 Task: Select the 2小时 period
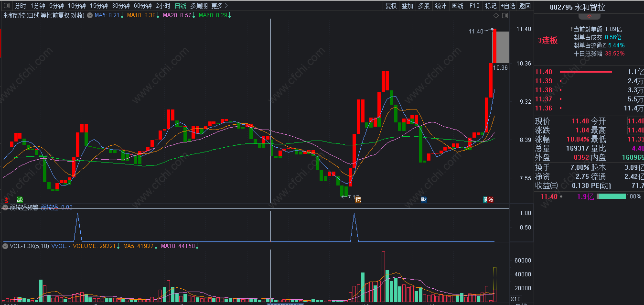point(163,6)
